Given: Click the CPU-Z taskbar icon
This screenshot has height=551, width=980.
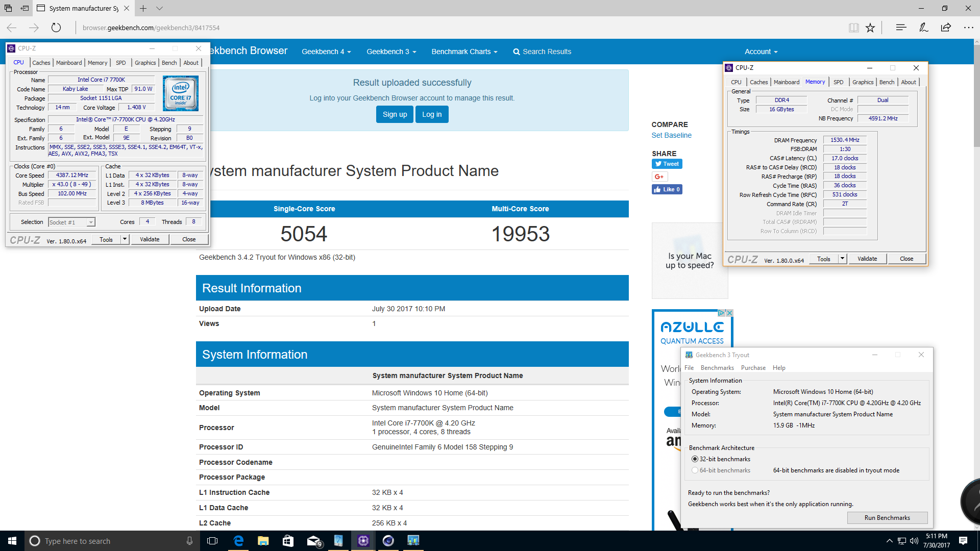Looking at the screenshot, I should [x=363, y=541].
